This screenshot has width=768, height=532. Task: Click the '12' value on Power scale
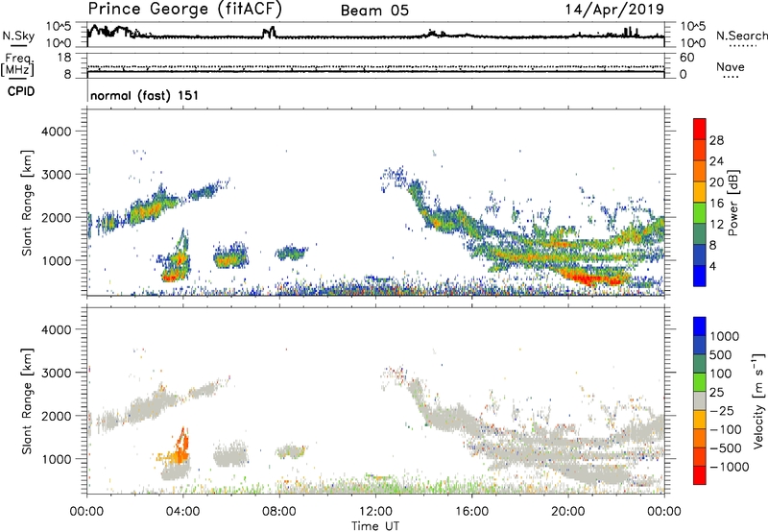point(716,225)
